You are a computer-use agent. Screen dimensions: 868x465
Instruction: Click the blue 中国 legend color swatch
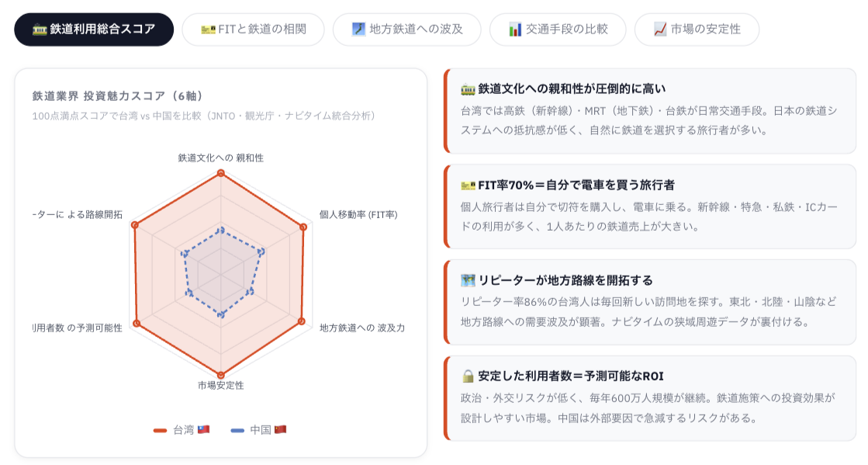coord(238,430)
